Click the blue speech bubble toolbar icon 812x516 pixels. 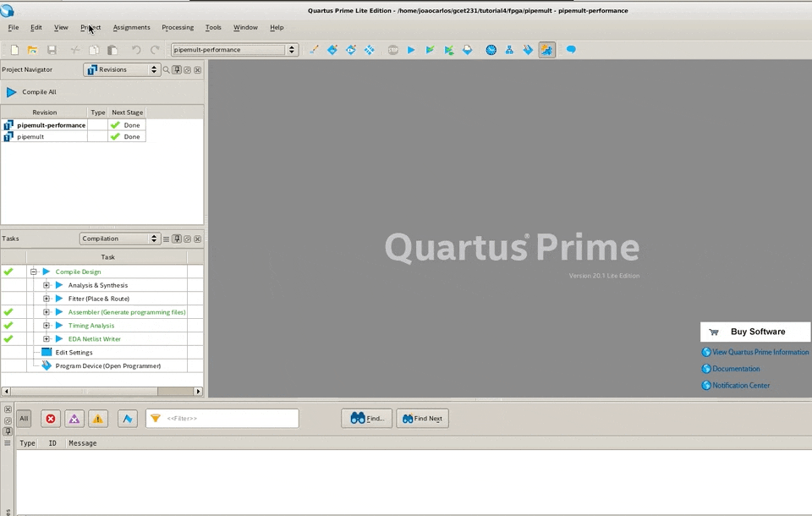tap(571, 50)
